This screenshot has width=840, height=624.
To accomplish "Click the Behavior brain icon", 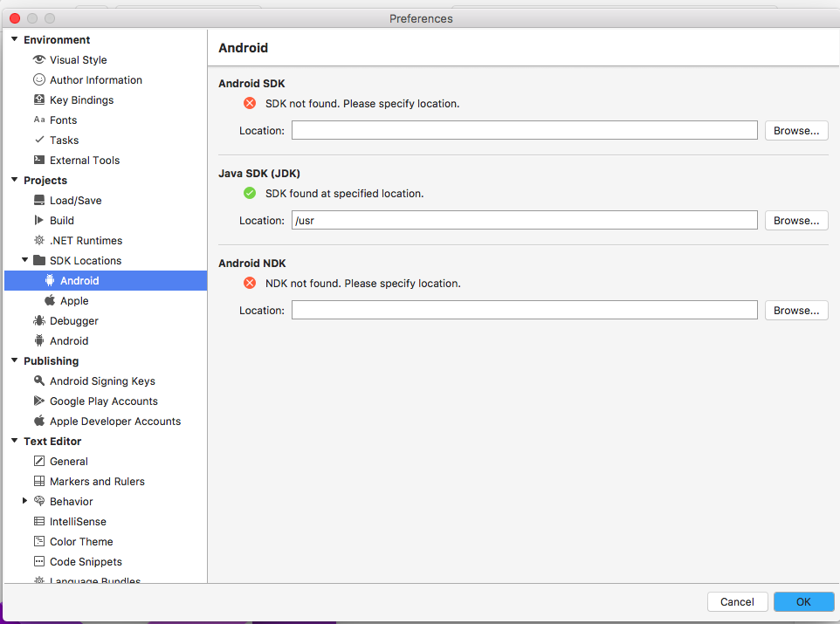I will tap(39, 501).
